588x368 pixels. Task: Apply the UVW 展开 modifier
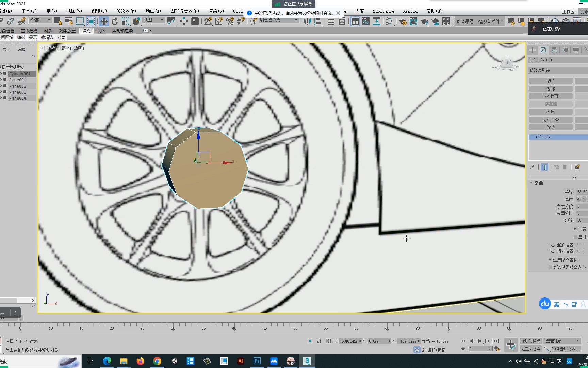[x=551, y=96]
